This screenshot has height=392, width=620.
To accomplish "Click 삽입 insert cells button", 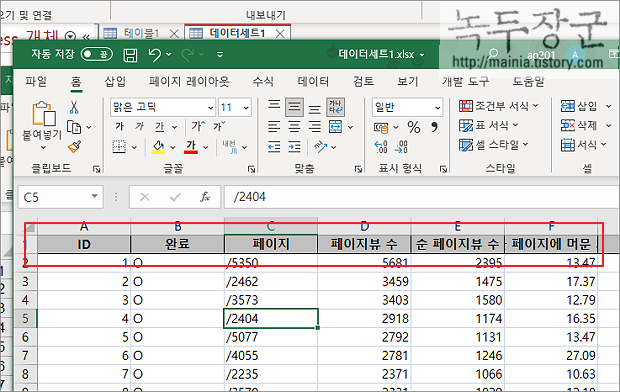I will tap(579, 106).
